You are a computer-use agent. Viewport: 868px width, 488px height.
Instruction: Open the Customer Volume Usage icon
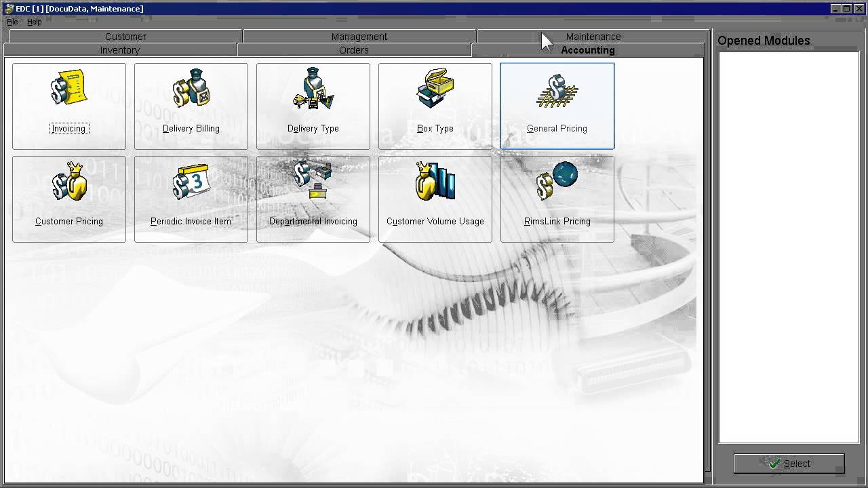point(435,199)
